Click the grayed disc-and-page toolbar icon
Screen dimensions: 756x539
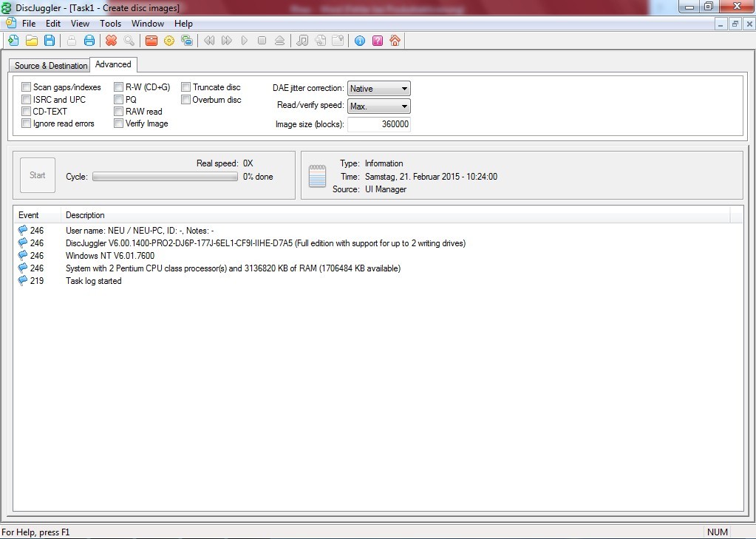pyautogui.click(x=320, y=41)
